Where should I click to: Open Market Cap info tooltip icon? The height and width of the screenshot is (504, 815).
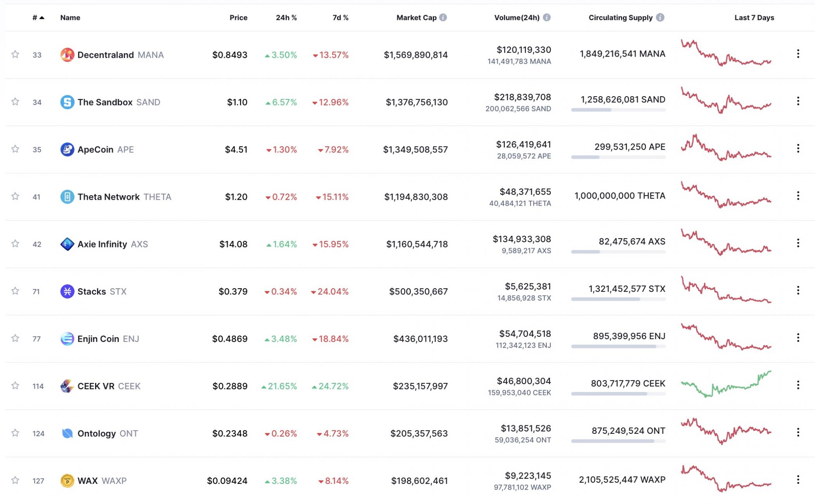443,17
